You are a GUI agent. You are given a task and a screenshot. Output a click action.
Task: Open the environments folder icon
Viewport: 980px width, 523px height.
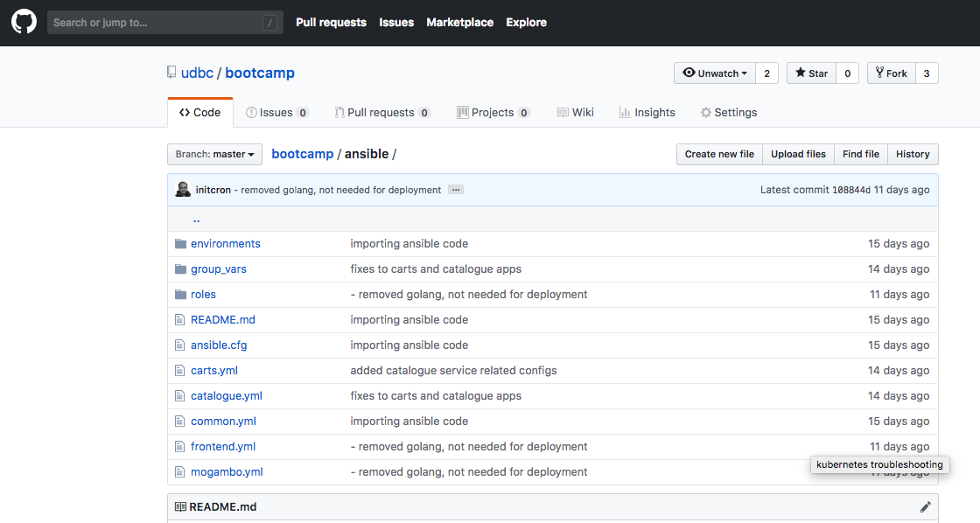[180, 244]
